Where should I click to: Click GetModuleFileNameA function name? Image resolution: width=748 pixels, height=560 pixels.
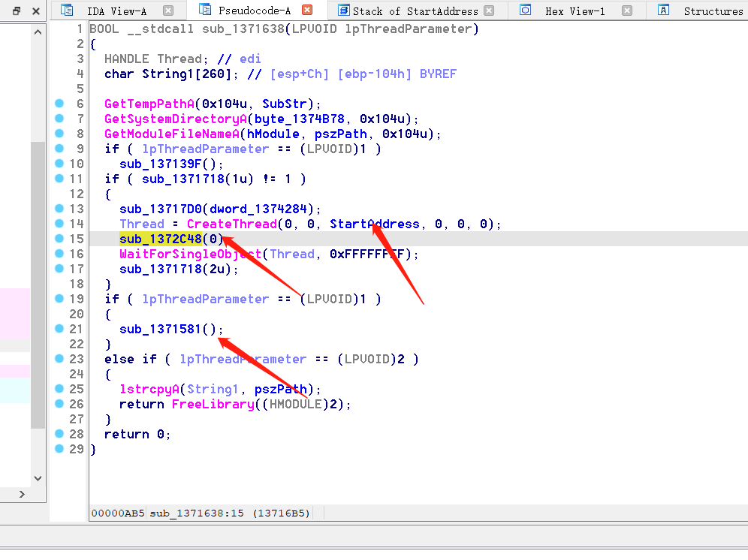click(x=172, y=134)
